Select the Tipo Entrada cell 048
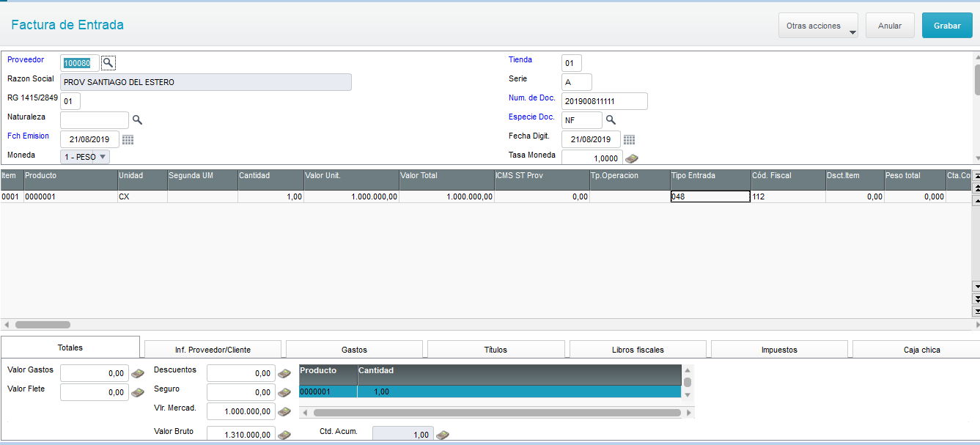Screen dimensions: 980x445 710,196
